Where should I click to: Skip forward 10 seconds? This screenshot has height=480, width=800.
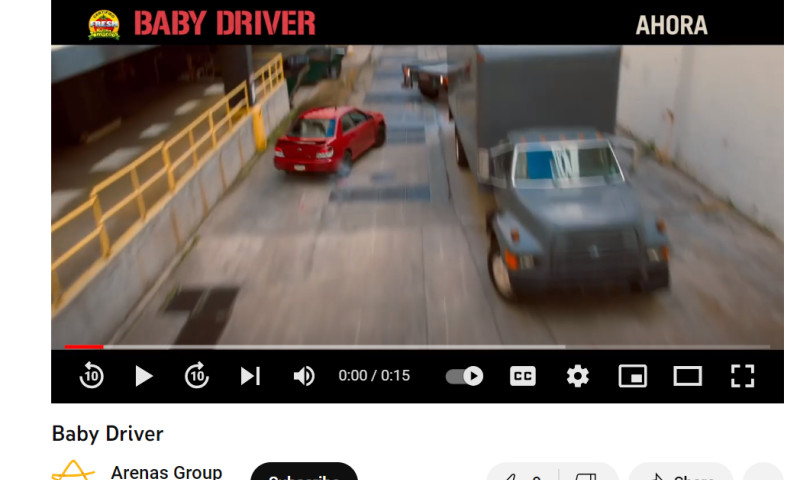[x=197, y=376]
